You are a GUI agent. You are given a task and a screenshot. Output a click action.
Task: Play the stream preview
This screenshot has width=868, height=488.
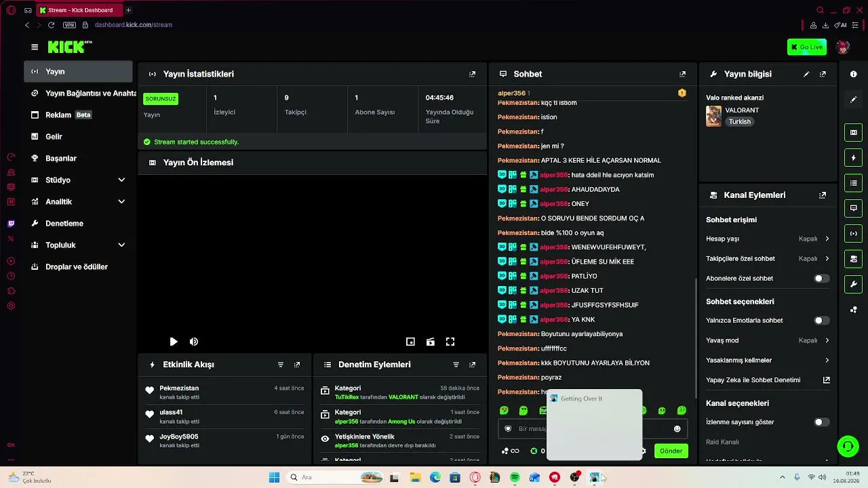click(x=174, y=342)
